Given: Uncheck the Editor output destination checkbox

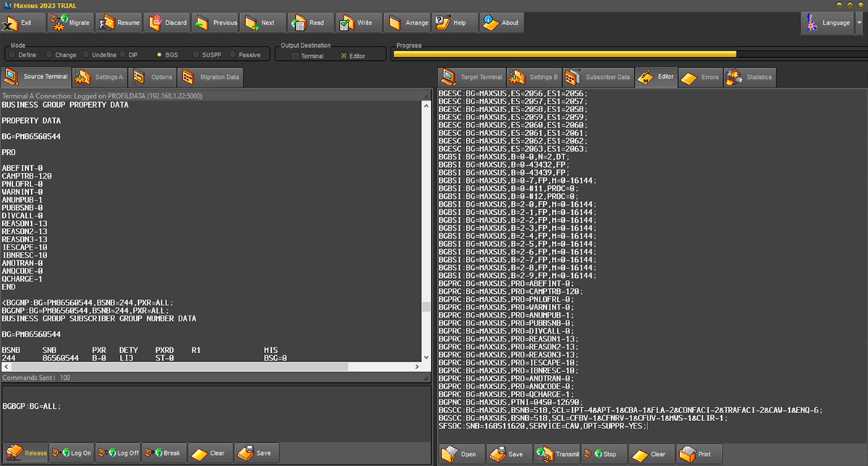Looking at the screenshot, I should [344, 56].
